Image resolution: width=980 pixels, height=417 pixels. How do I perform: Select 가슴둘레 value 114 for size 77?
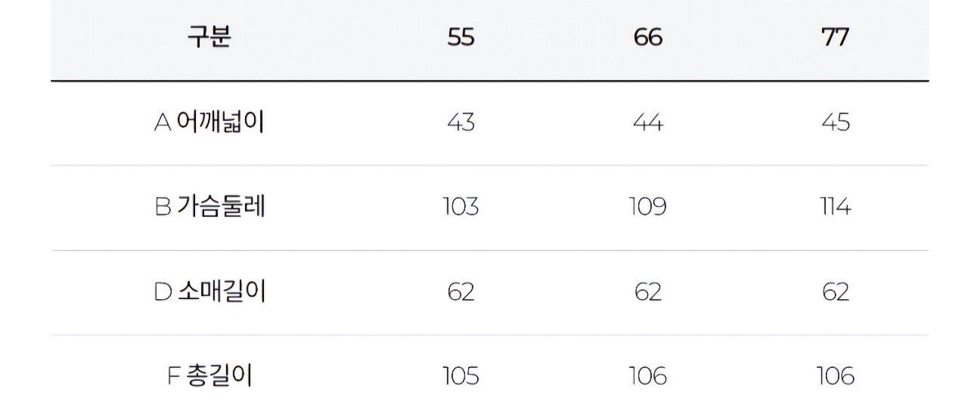(835, 207)
